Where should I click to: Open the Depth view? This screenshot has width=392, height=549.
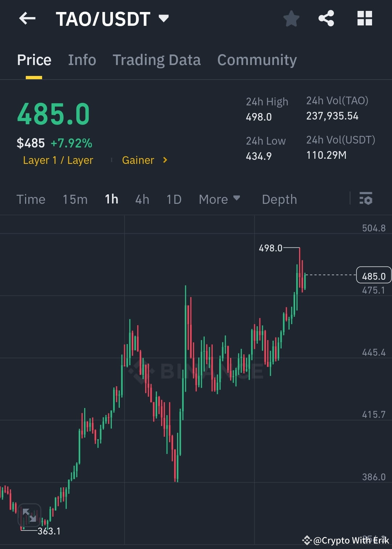tap(279, 199)
